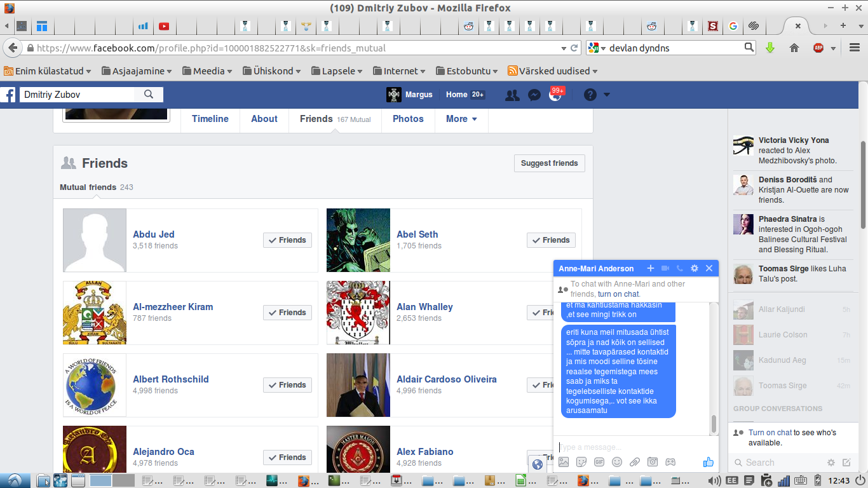Start a voice call with Anne-Mari Anderson
This screenshot has height=488, width=868.
point(680,268)
